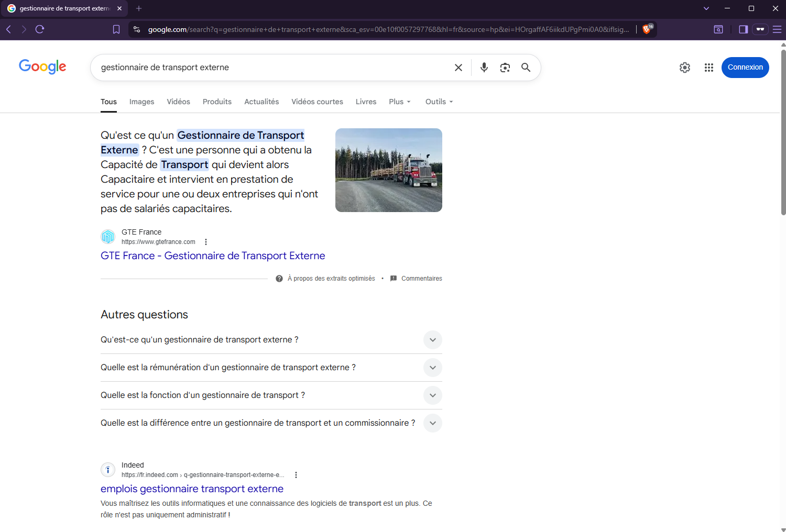This screenshot has width=786, height=532.
Task: Click the 'Autres questions' heading
Action: click(x=144, y=315)
